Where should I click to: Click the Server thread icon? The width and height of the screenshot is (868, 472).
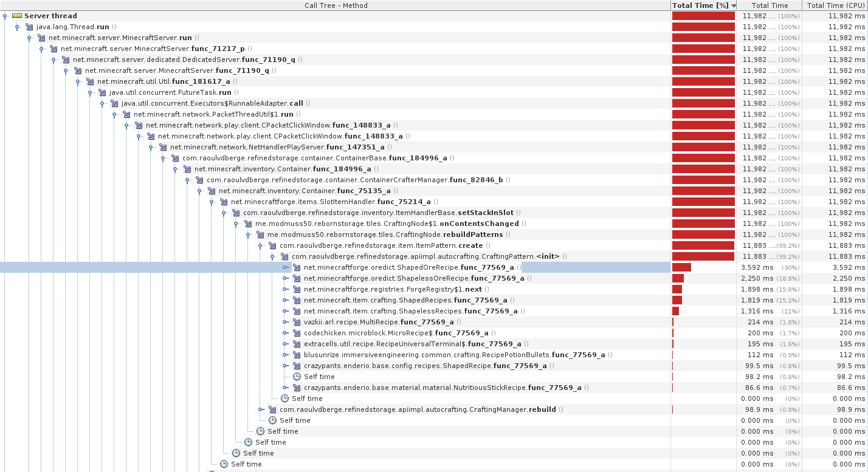(x=17, y=16)
